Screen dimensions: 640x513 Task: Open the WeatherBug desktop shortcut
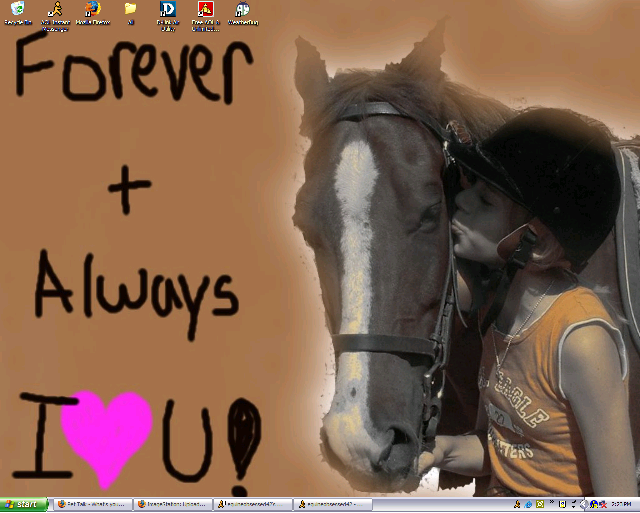[243, 12]
